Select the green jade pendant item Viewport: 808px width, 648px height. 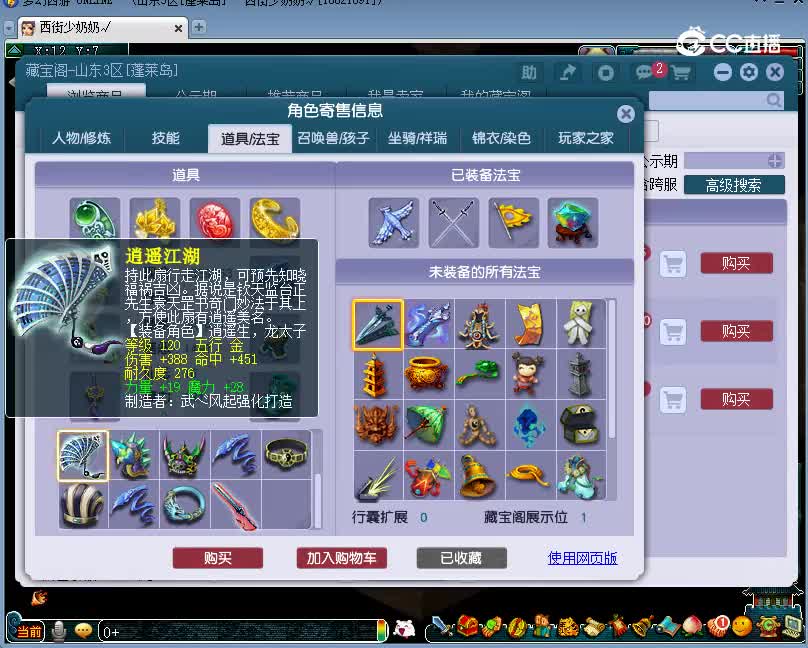[95, 218]
